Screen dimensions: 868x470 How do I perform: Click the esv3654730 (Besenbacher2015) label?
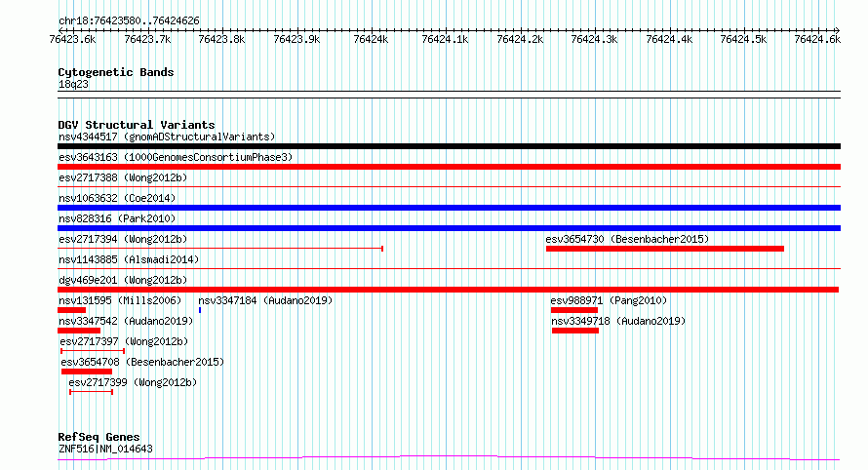click(x=627, y=239)
